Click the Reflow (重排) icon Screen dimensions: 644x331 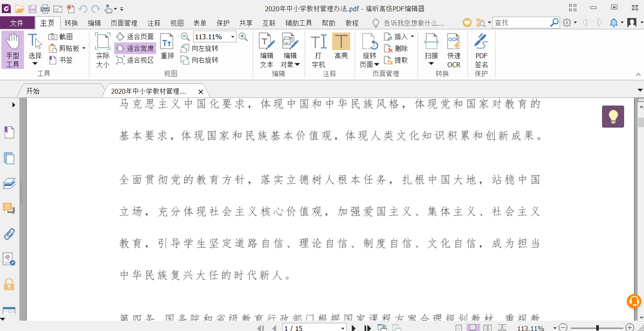pos(167,47)
